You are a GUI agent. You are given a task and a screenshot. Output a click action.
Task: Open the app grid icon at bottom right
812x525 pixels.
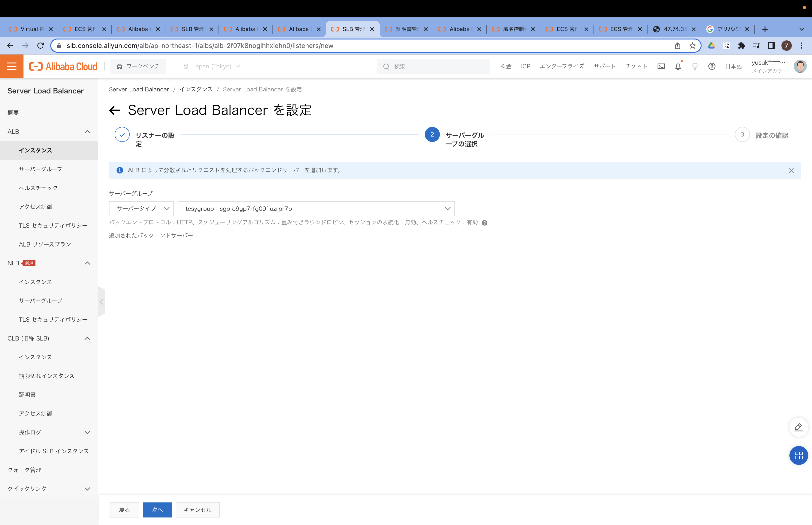[x=798, y=455]
